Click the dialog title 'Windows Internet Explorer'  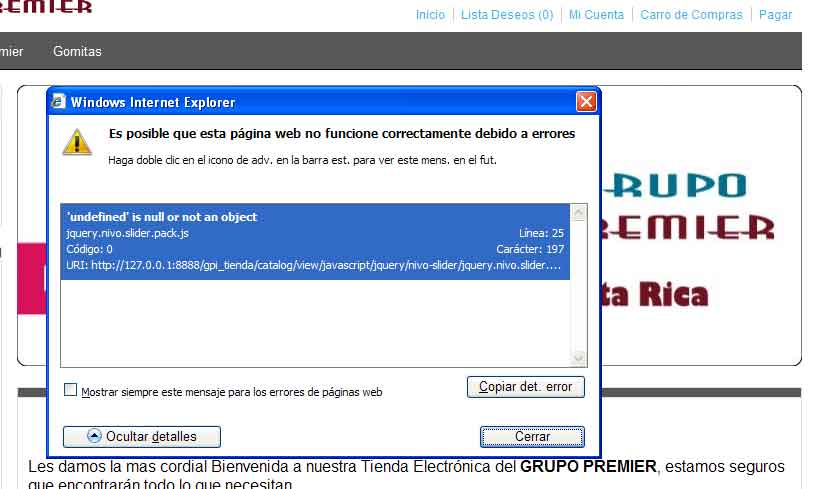tap(153, 102)
